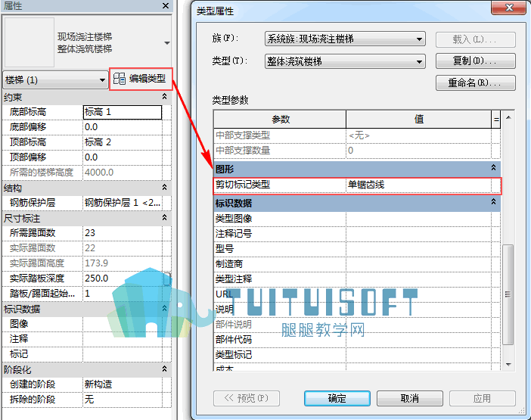Click the type parameters scrollbar down arrow
The image size is (531, 420).
click(508, 365)
